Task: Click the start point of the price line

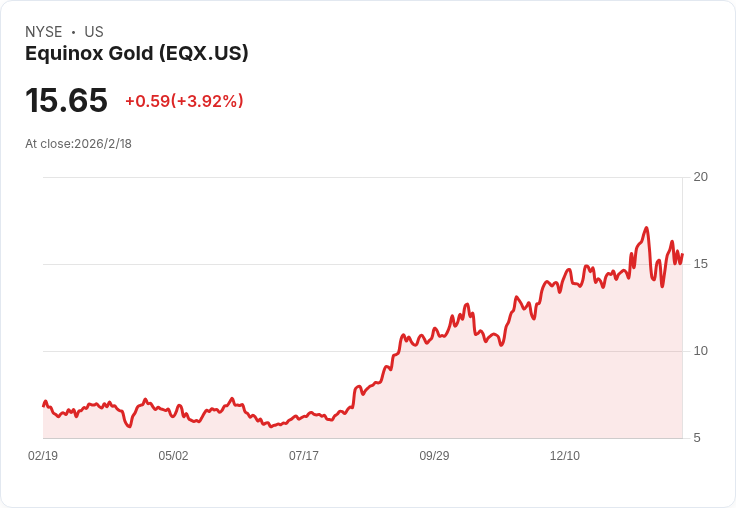Action: tap(43, 406)
